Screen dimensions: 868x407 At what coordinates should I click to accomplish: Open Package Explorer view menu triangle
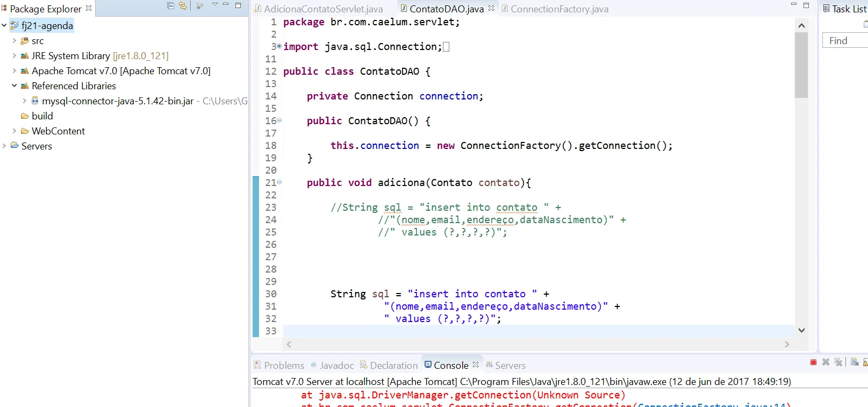click(214, 5)
